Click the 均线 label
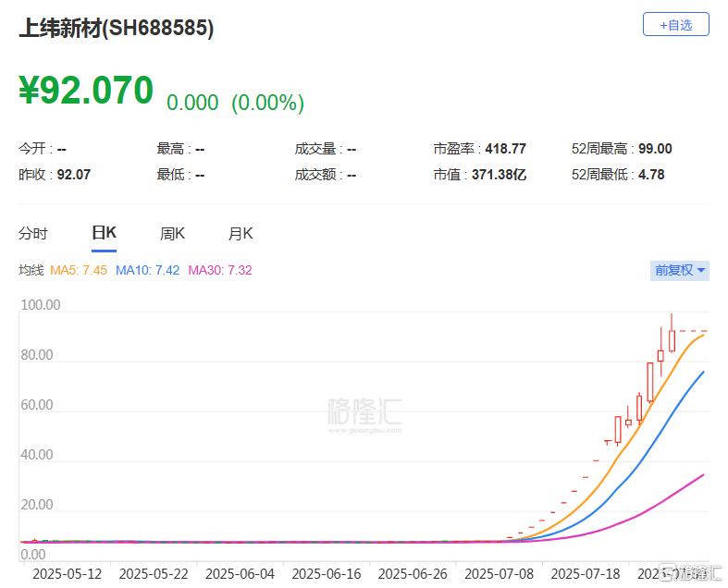Viewport: 728px width, 588px height. click(31, 270)
